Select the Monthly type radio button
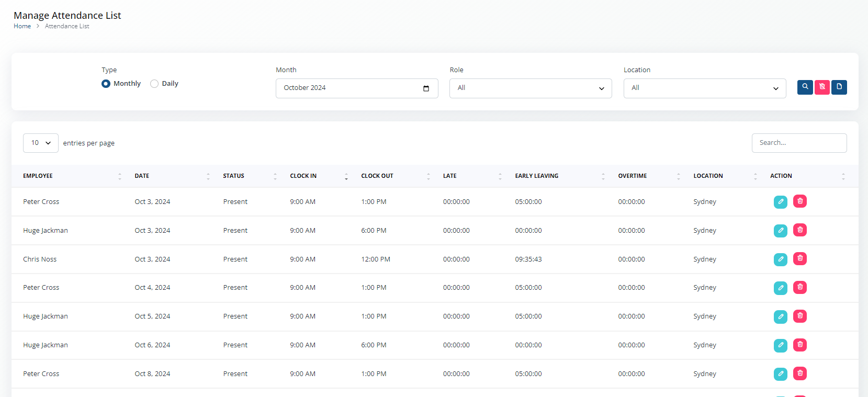The image size is (868, 397). 106,84
